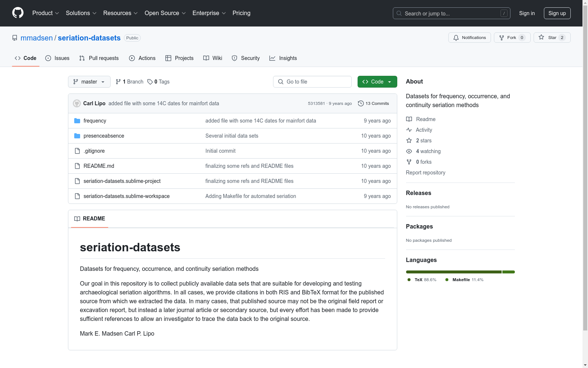Open the seriation-datasets repository link
588x368 pixels.
[x=89, y=38]
